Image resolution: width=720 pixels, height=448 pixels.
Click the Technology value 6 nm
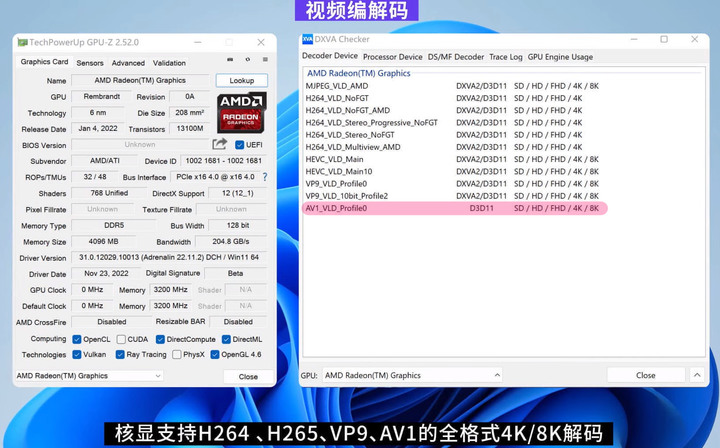point(98,112)
